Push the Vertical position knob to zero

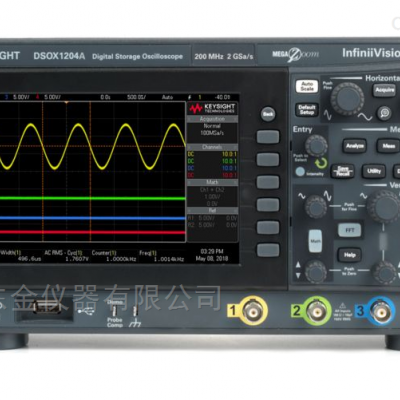pyautogui.click(x=384, y=272)
